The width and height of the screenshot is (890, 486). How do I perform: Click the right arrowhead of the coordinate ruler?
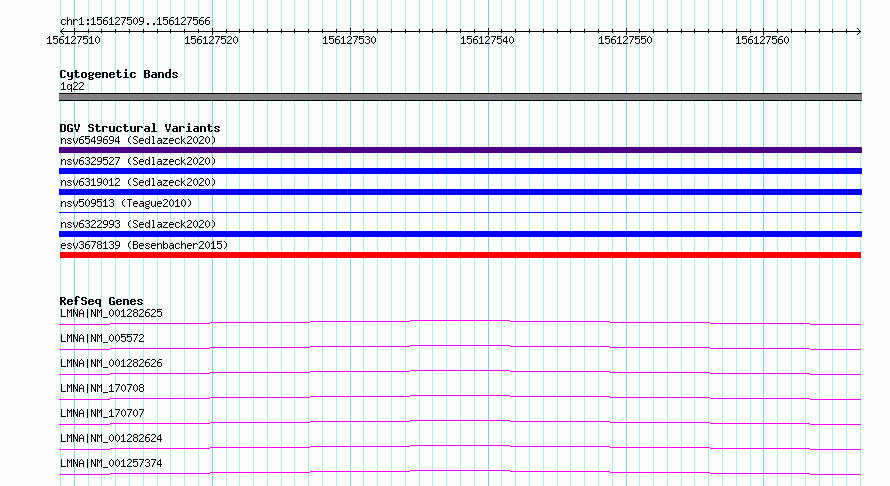[x=858, y=31]
